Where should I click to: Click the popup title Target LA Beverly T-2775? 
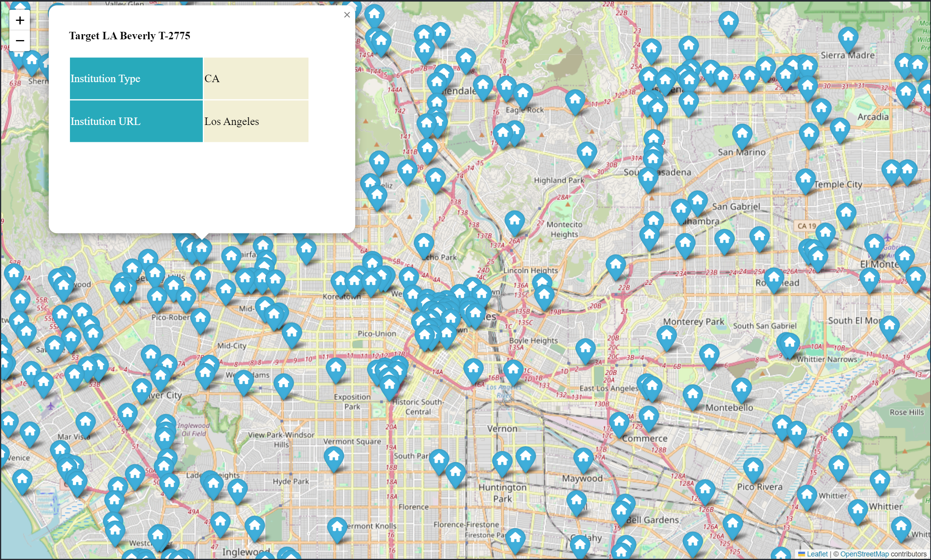point(130,36)
